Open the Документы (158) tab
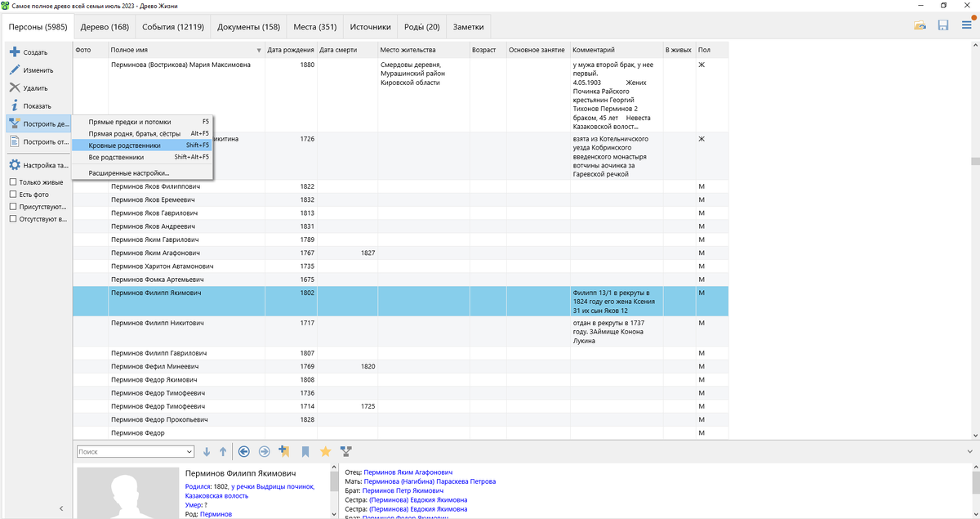The image size is (980, 519). point(248,27)
